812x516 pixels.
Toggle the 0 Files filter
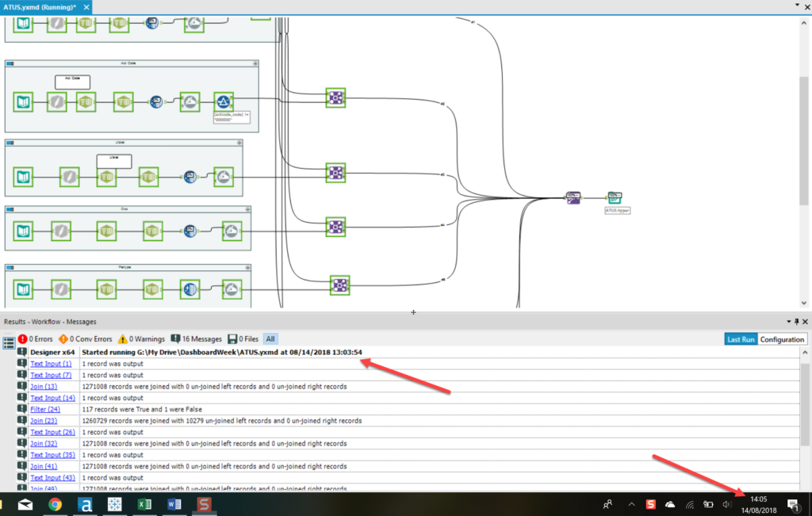pos(243,339)
